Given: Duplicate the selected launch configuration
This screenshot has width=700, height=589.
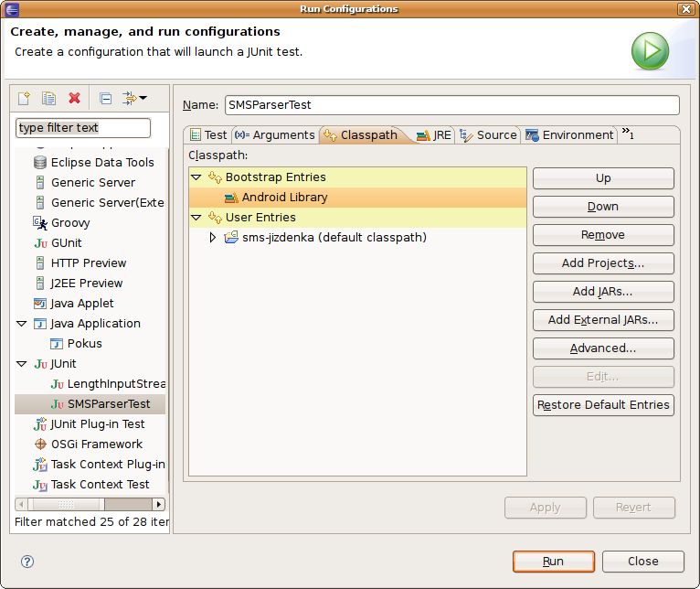Looking at the screenshot, I should [48, 98].
